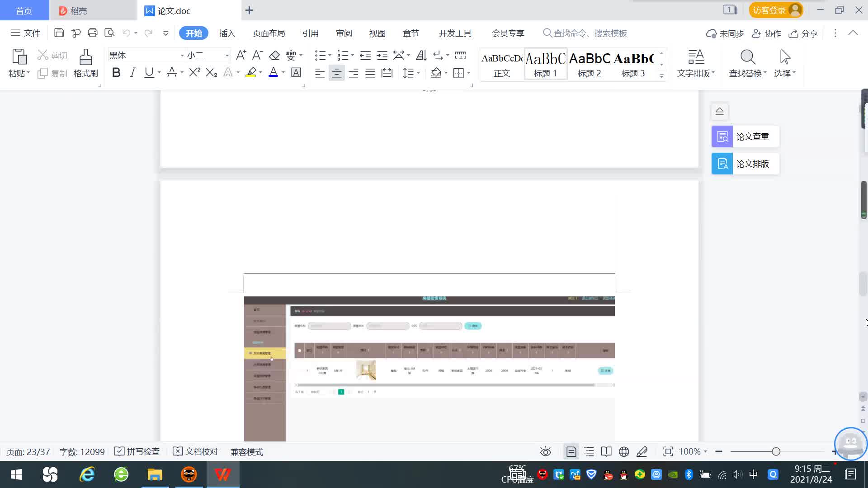The width and height of the screenshot is (868, 488).
Task: Click the clear formatting eraser icon
Action: pyautogui.click(x=274, y=56)
